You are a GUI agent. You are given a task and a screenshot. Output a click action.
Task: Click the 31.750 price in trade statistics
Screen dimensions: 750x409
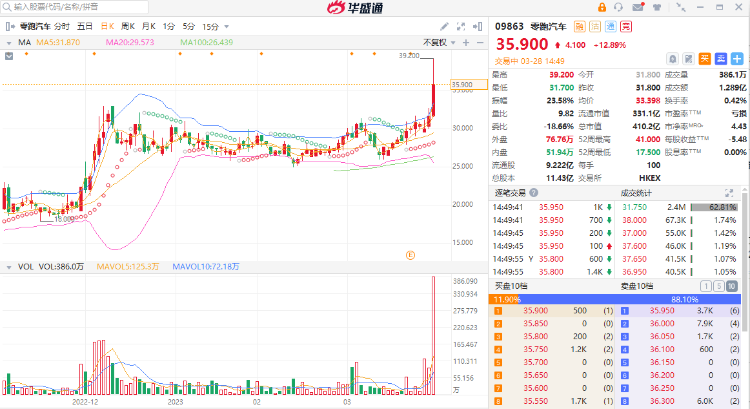pyautogui.click(x=634, y=207)
